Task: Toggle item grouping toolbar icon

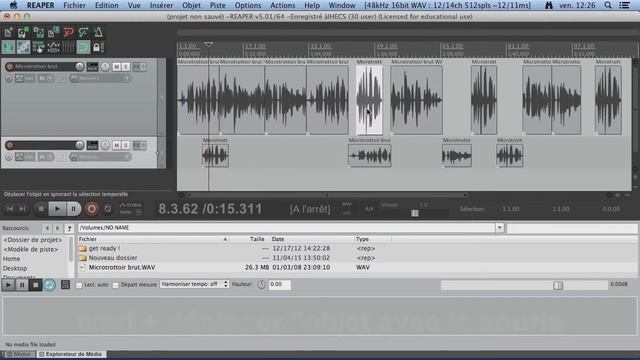Action: pos(23,47)
